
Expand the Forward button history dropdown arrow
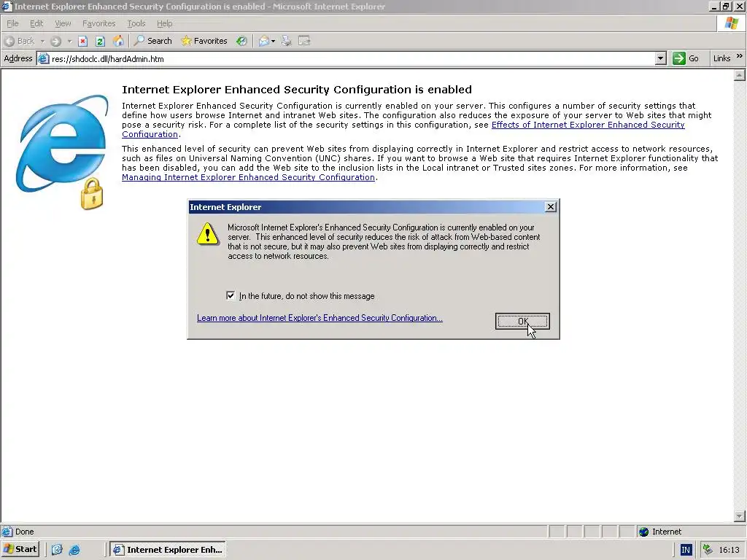tap(69, 42)
